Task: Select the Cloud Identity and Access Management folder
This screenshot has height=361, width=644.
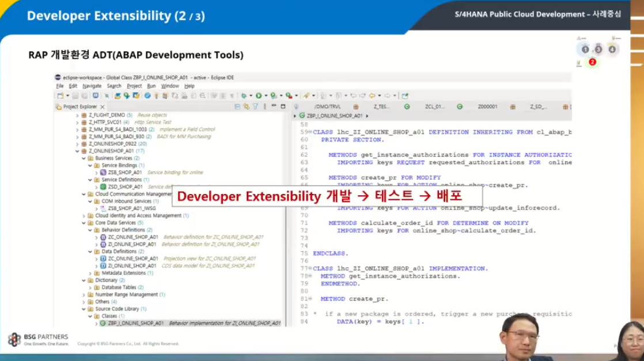Action: 138,215
